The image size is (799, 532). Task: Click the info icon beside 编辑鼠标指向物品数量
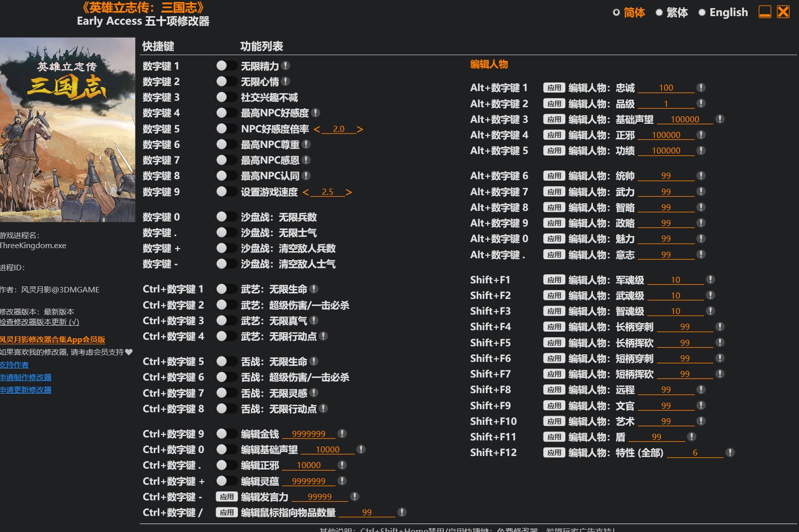pos(402,512)
